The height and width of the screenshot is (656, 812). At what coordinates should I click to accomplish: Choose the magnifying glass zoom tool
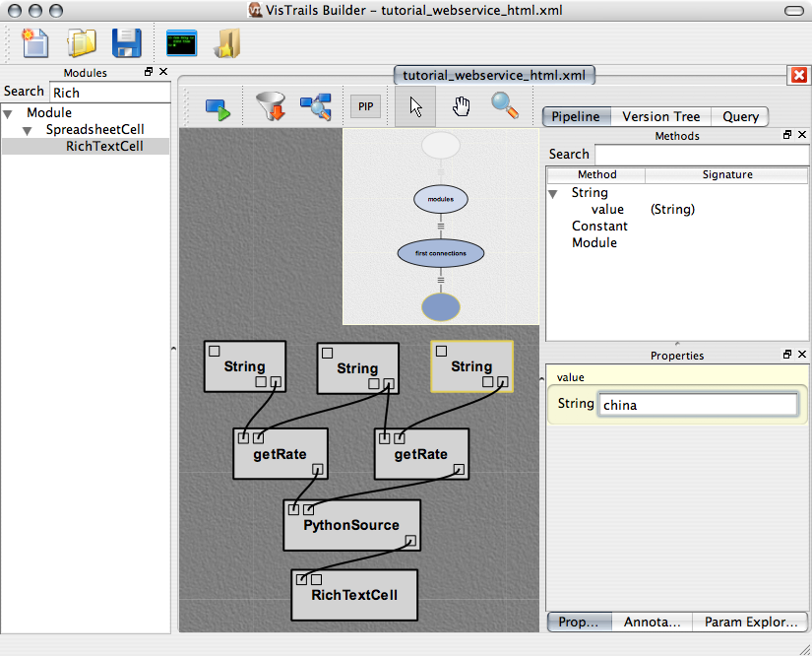(x=505, y=105)
